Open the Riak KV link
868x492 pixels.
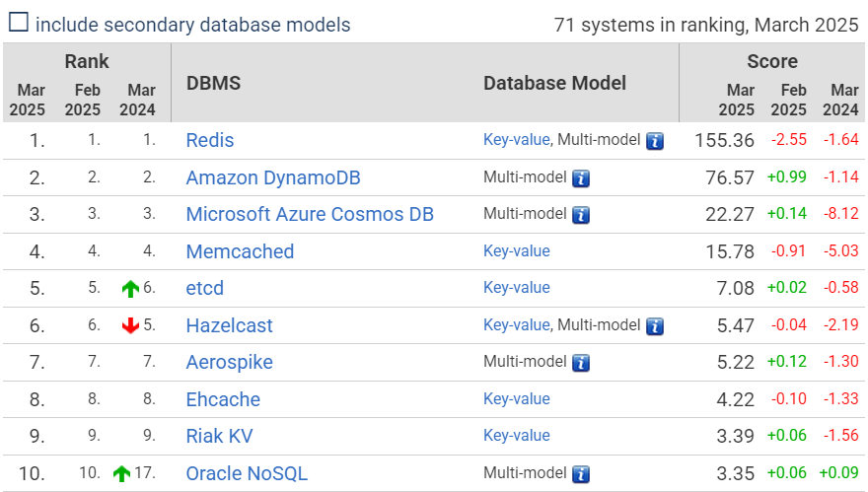coord(219,436)
